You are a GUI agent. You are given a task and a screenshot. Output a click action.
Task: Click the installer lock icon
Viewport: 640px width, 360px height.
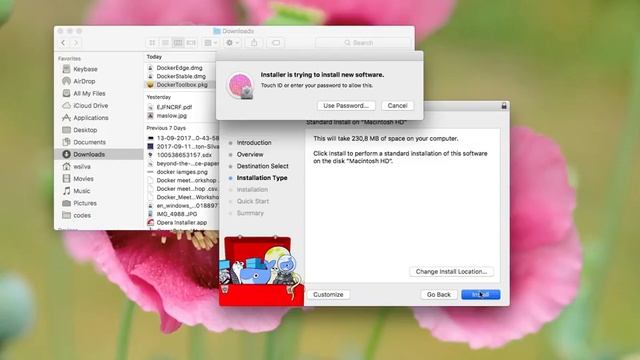coord(504,106)
